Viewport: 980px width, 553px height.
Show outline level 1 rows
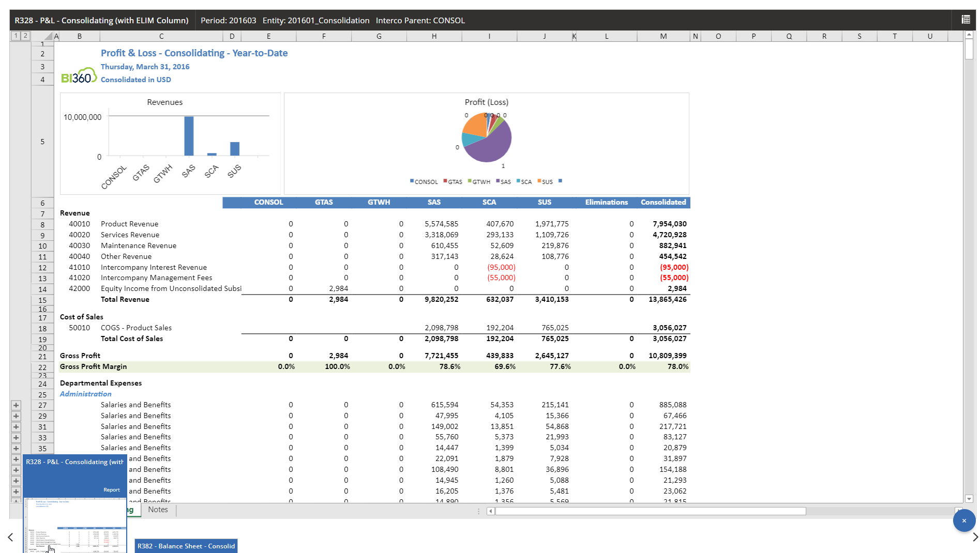16,36
